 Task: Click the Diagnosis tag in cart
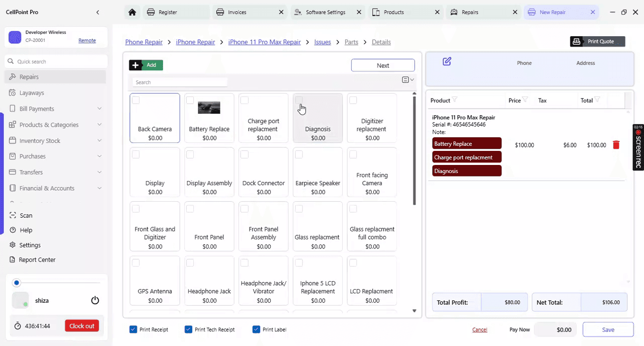pos(467,171)
